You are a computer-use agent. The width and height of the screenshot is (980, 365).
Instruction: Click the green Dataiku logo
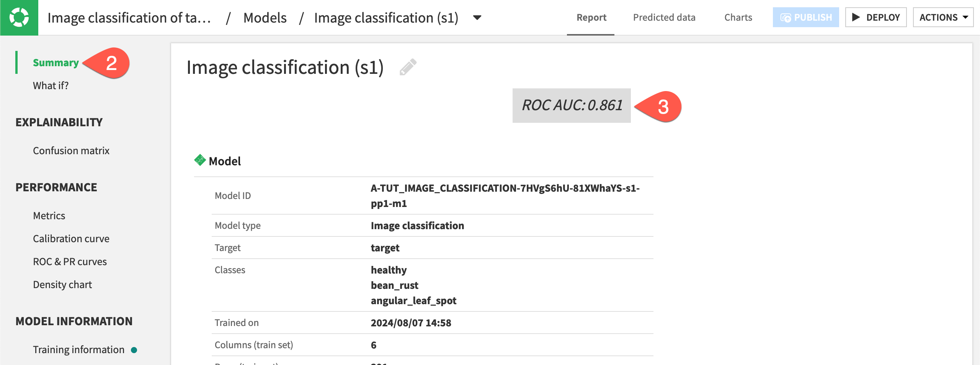pos(19,17)
